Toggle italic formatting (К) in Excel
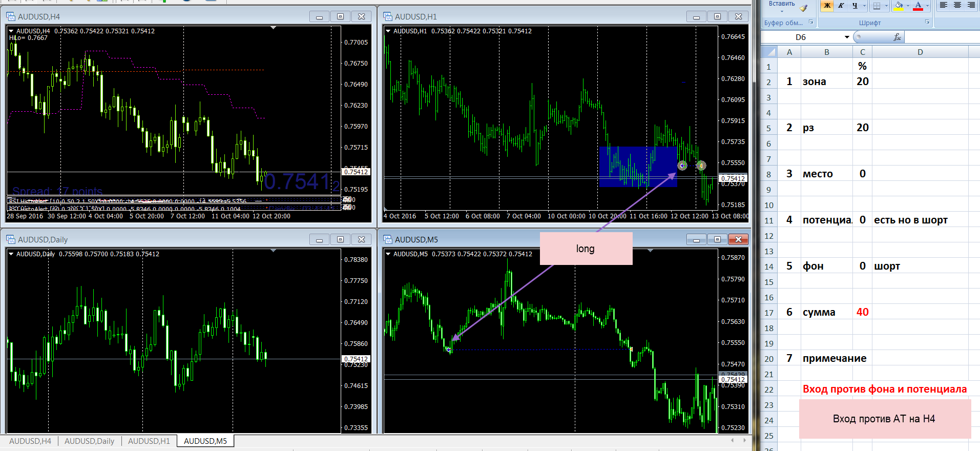980x451 pixels. tap(841, 6)
